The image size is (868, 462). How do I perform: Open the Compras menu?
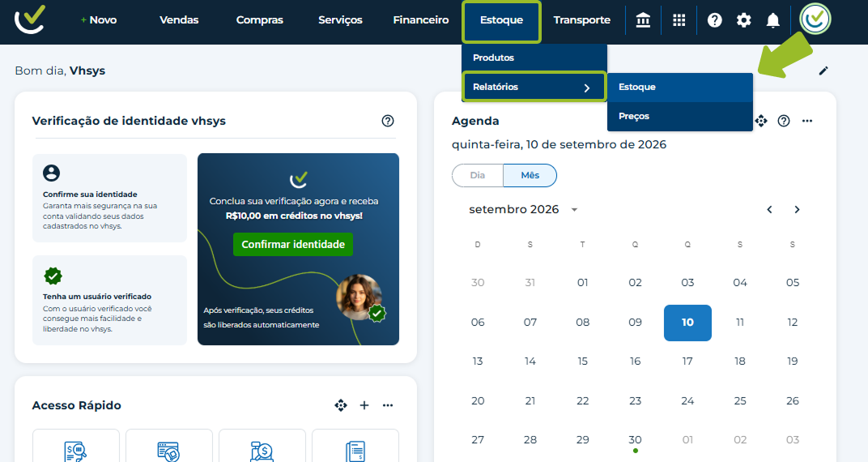(260, 20)
